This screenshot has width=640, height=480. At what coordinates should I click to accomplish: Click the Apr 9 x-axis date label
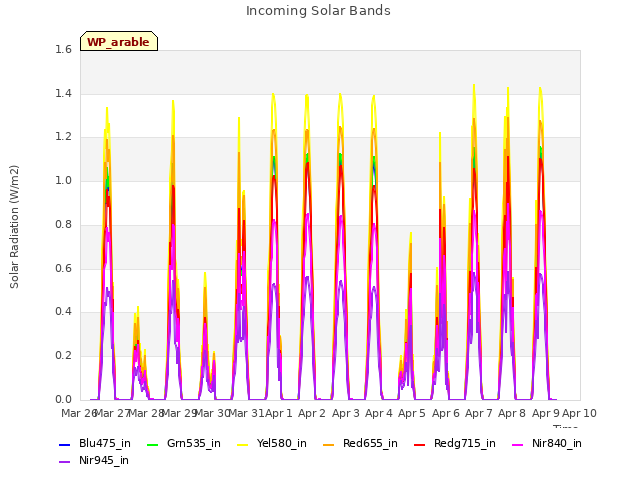pyautogui.click(x=546, y=413)
